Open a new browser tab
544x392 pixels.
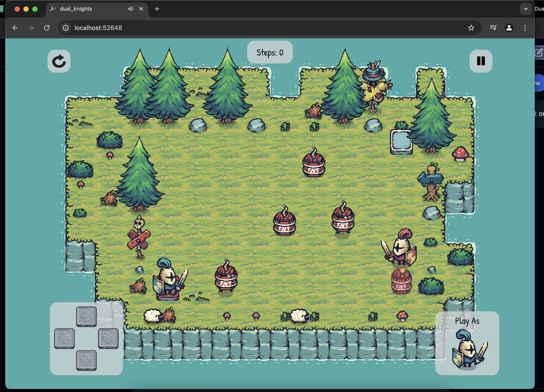point(157,9)
